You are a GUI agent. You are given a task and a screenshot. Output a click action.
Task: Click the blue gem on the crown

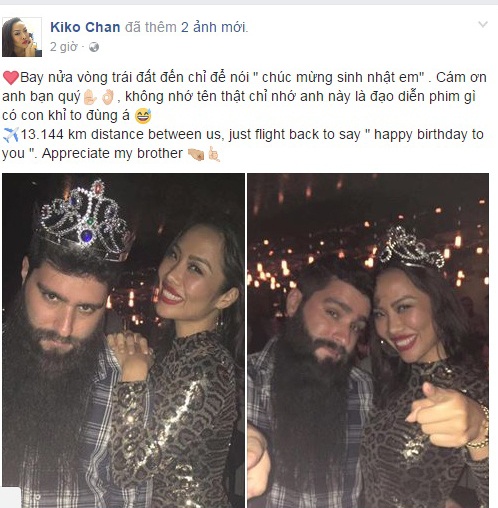tap(86, 236)
